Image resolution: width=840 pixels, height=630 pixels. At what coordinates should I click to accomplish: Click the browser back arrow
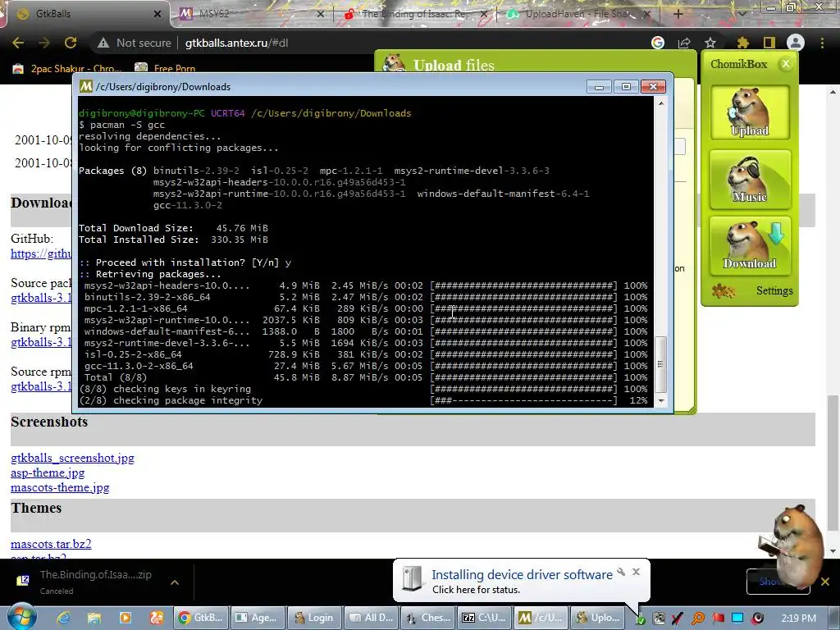coord(18,43)
